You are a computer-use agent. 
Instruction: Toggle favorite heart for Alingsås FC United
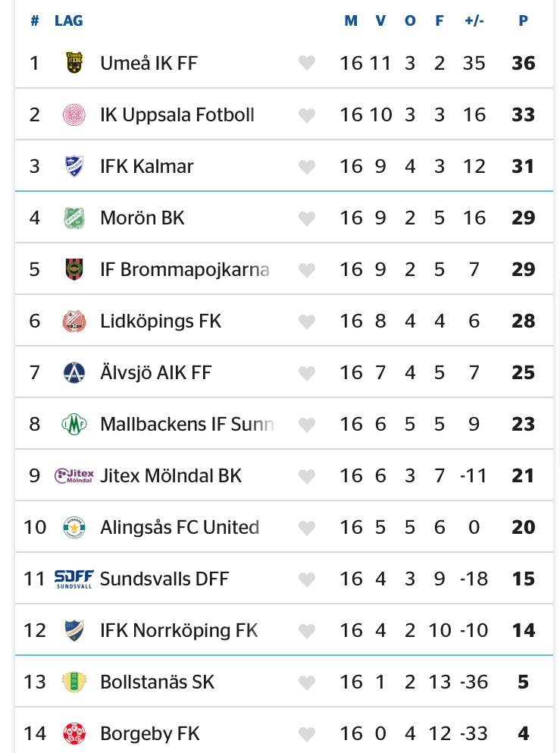306,528
